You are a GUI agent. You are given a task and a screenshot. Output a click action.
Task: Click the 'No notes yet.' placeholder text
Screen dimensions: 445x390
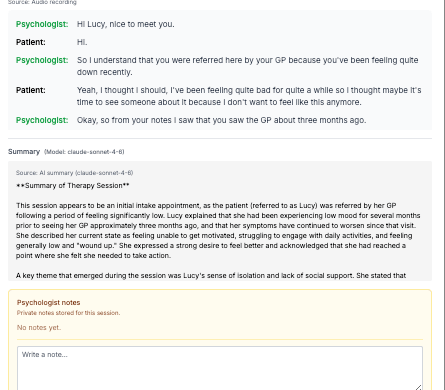point(39,327)
